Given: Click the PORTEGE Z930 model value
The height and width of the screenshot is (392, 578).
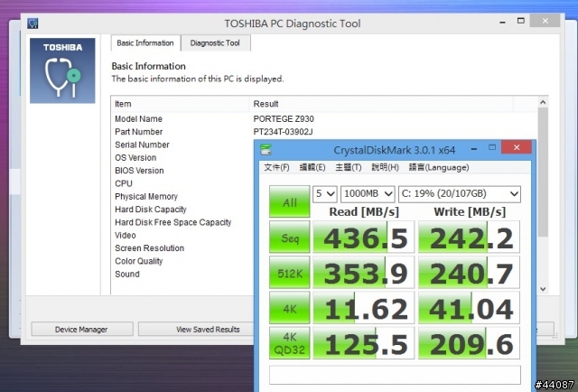Looking at the screenshot, I should click(284, 118).
